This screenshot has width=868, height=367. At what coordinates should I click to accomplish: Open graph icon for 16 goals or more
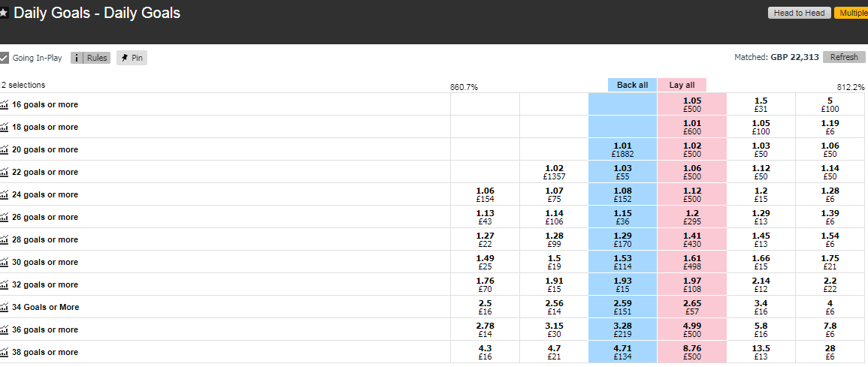pyautogui.click(x=5, y=104)
